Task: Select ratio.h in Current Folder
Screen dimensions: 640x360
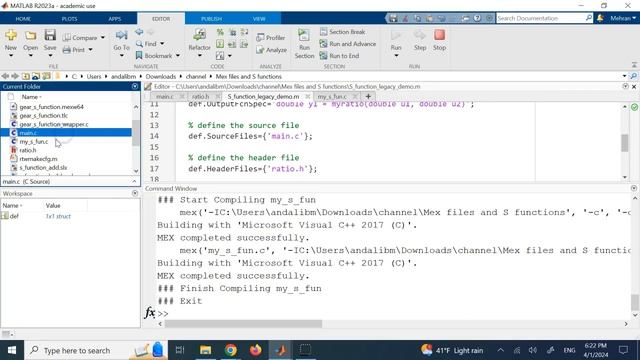Action: pyautogui.click(x=27, y=150)
